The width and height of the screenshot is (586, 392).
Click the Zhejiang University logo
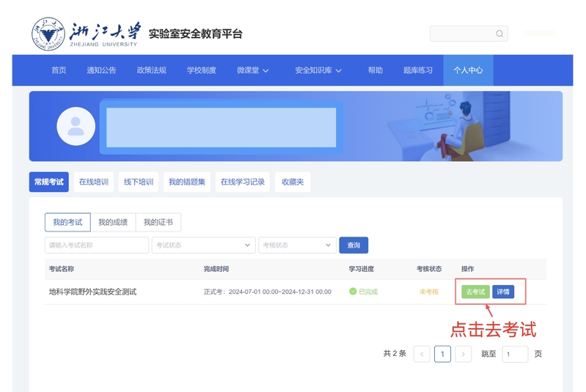pos(48,34)
